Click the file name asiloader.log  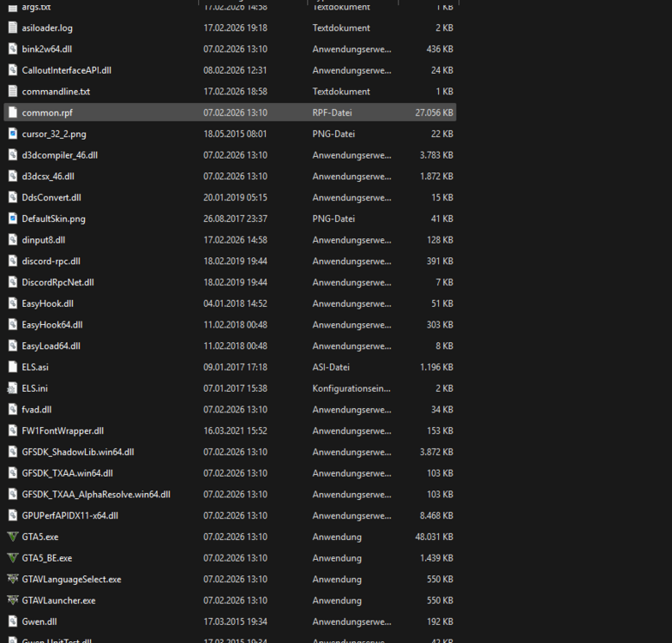(47, 28)
